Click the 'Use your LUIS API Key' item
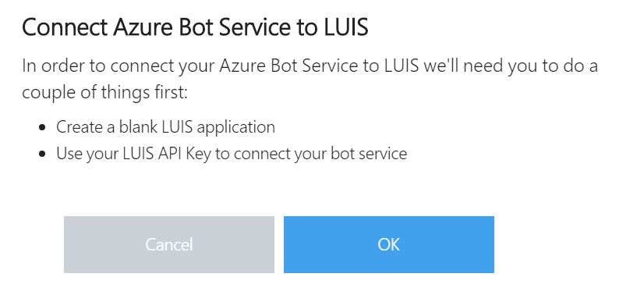This screenshot has width=644, height=302. pos(232,154)
